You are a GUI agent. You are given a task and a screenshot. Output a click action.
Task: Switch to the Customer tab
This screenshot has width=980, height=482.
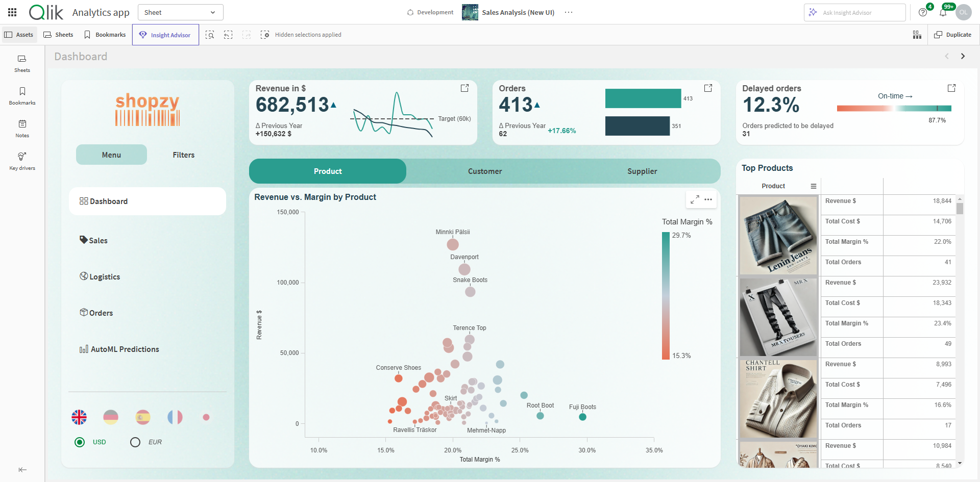[485, 171]
